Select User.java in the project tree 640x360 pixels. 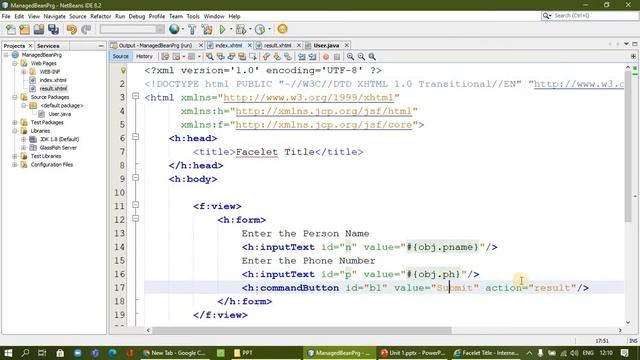click(x=60, y=114)
